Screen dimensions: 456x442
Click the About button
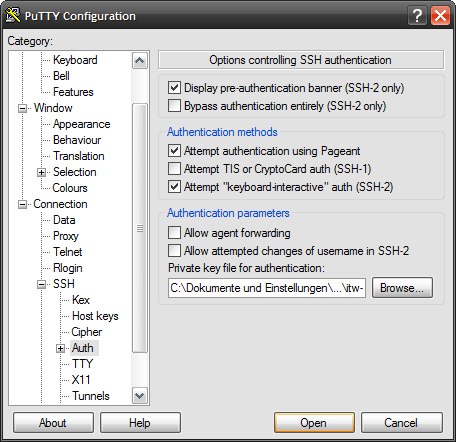pos(53,423)
